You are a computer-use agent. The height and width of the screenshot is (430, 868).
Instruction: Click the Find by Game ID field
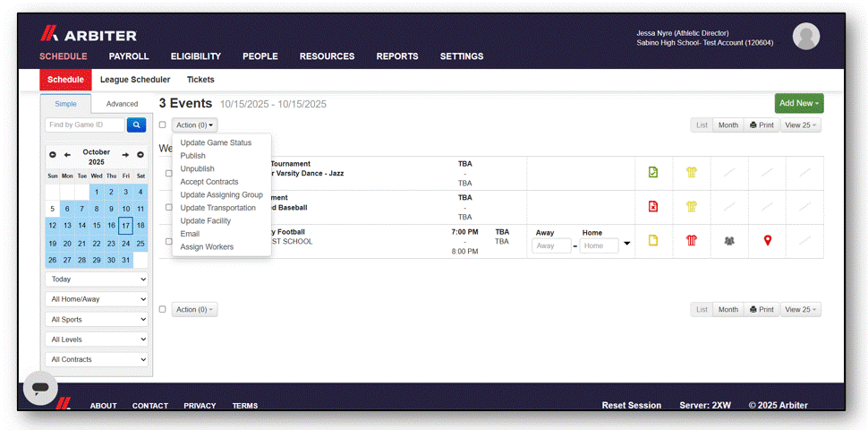point(85,125)
